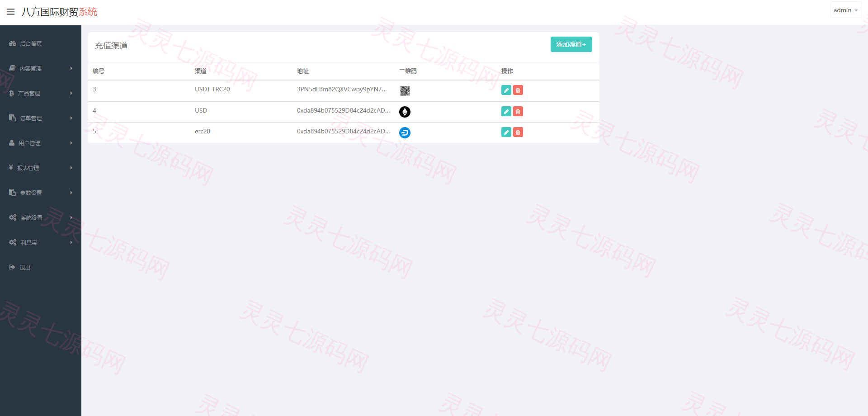
Task: Delete the USD channel row
Action: click(x=518, y=111)
